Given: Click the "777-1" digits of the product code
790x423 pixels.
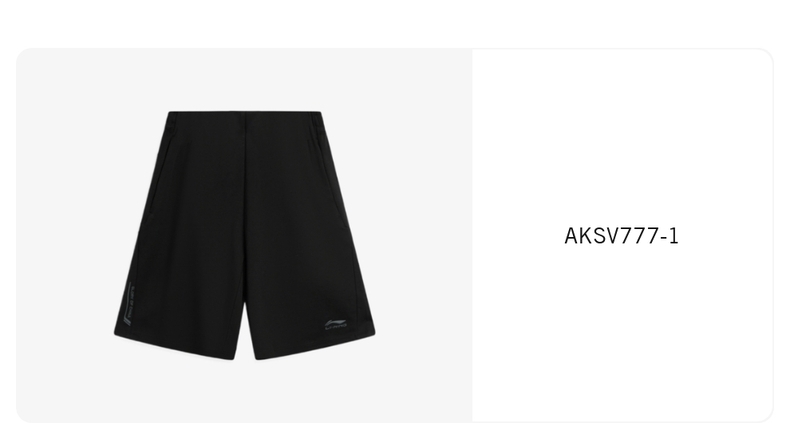Looking at the screenshot, I should pos(648,236).
